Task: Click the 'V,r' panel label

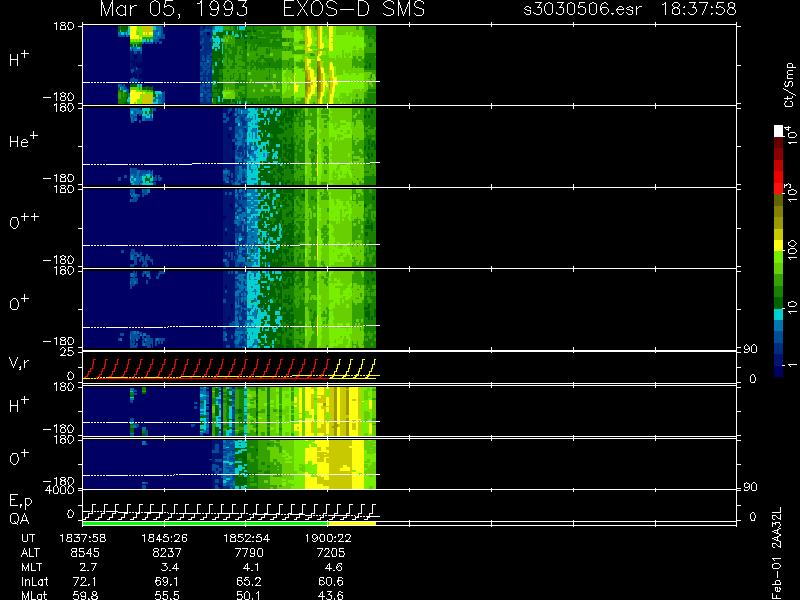Action: click(19, 363)
